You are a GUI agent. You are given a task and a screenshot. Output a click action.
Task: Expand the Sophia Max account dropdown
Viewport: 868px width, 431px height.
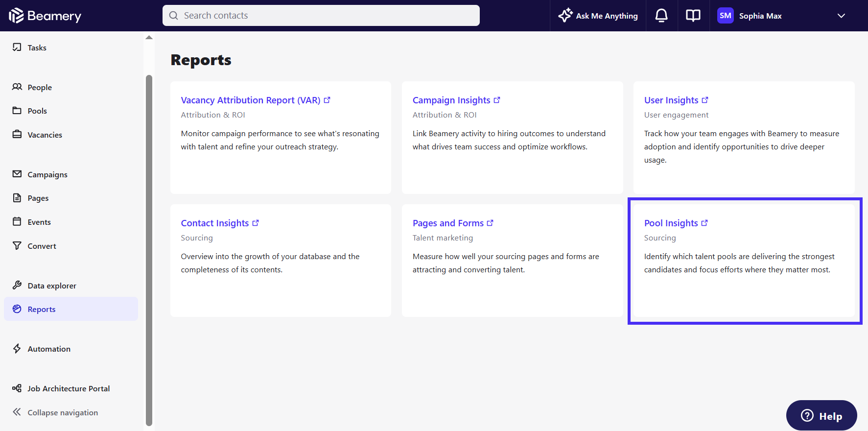pos(841,16)
